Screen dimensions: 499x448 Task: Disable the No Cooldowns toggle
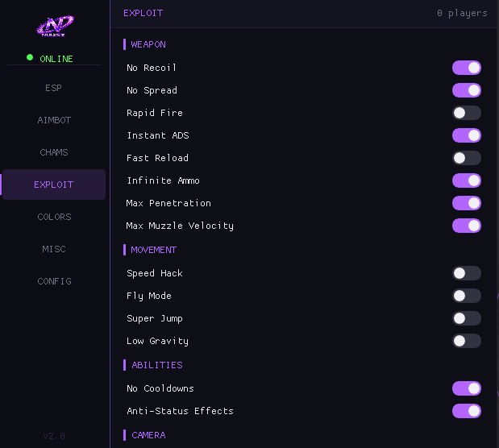[x=467, y=388]
